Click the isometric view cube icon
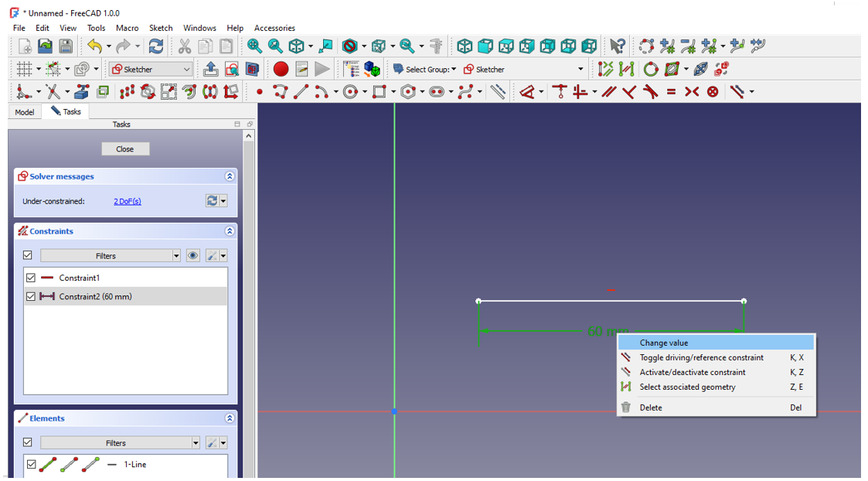The width and height of the screenshot is (868, 481). click(465, 46)
